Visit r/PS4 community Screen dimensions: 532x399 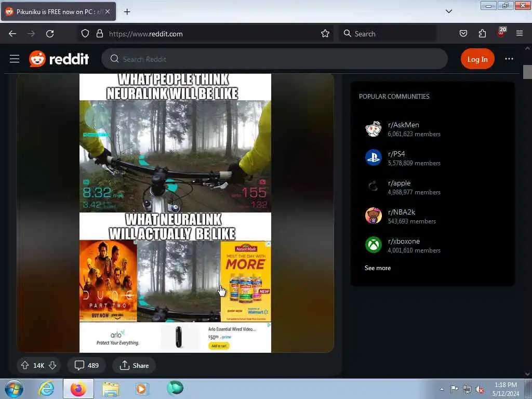(x=396, y=154)
